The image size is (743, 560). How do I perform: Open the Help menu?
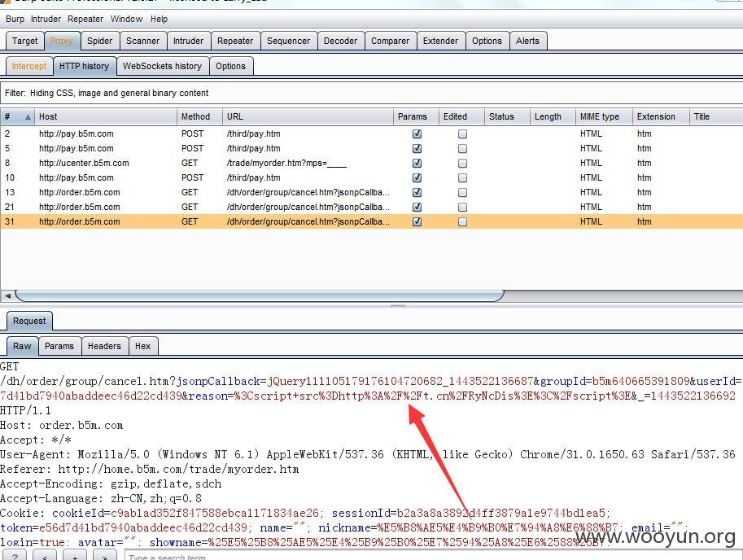(x=160, y=19)
